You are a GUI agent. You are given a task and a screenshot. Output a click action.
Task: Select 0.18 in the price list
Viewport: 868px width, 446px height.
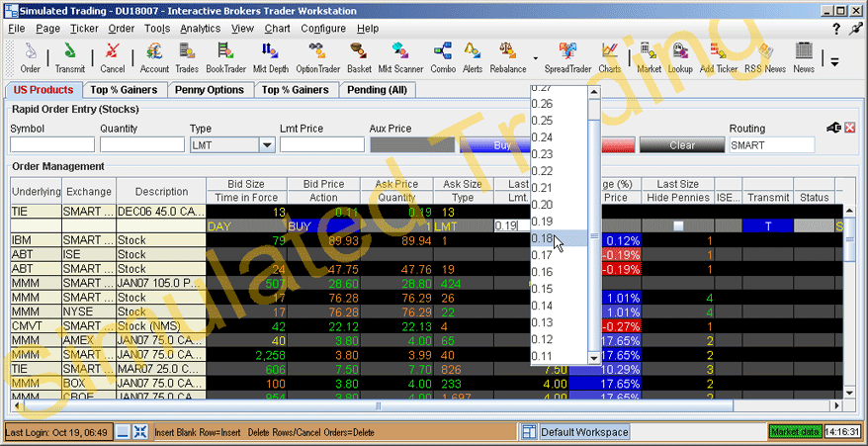tap(560, 238)
